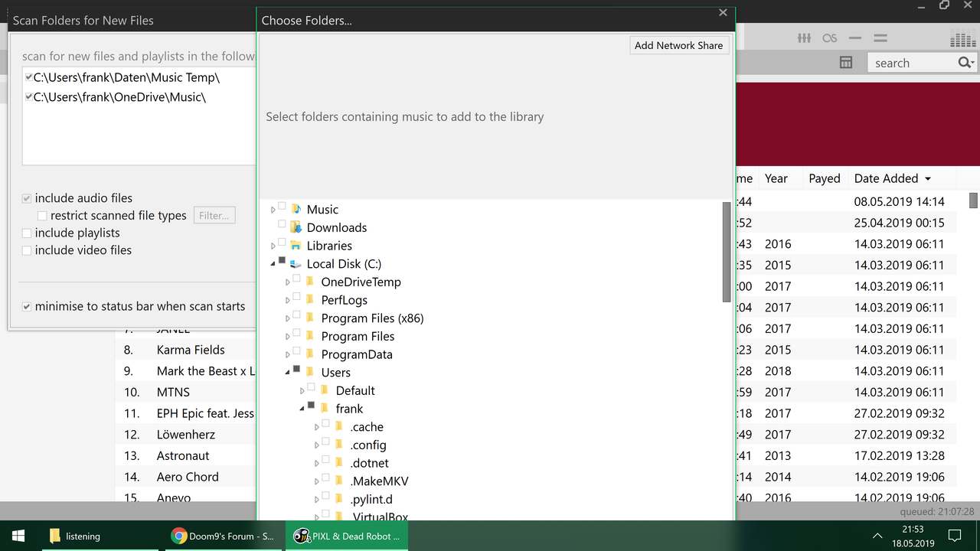Uncheck 'minimise to status bar when scan starts'
980x551 pixels.
[x=26, y=306]
